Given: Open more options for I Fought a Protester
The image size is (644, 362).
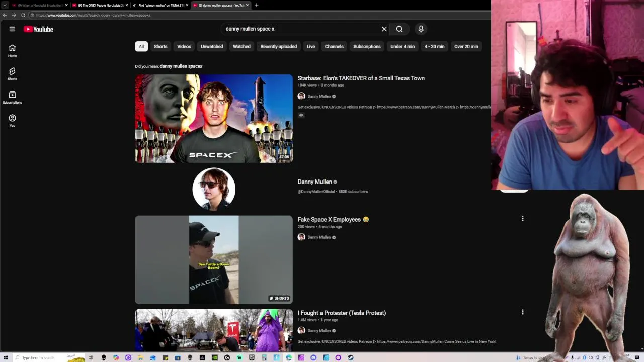Looking at the screenshot, I should point(523,312).
